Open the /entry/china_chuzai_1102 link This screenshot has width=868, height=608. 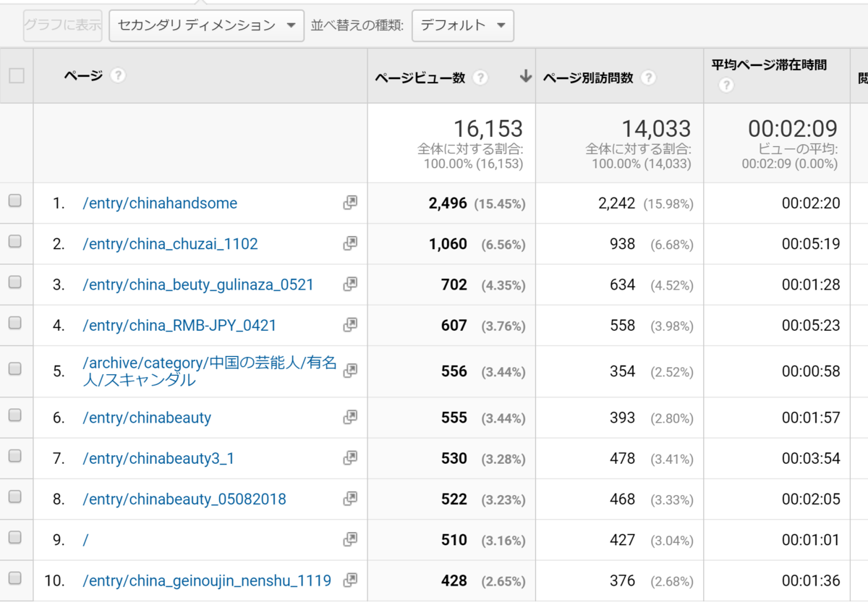click(x=170, y=244)
